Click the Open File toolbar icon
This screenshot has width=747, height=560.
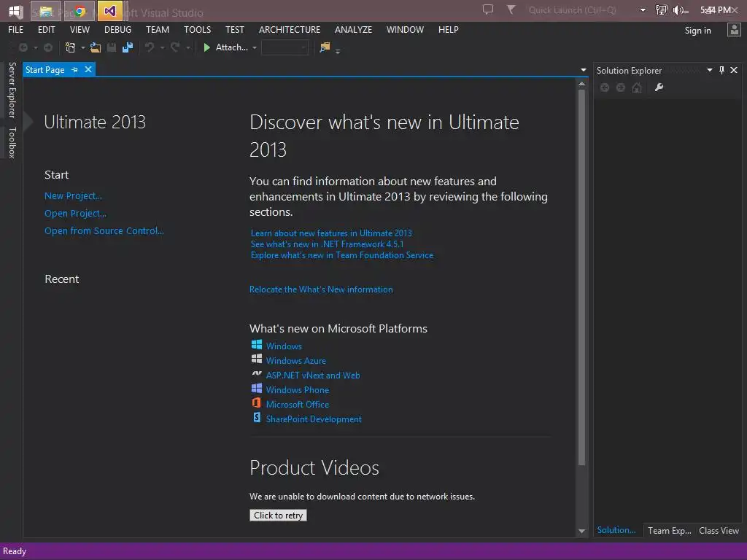(x=96, y=47)
